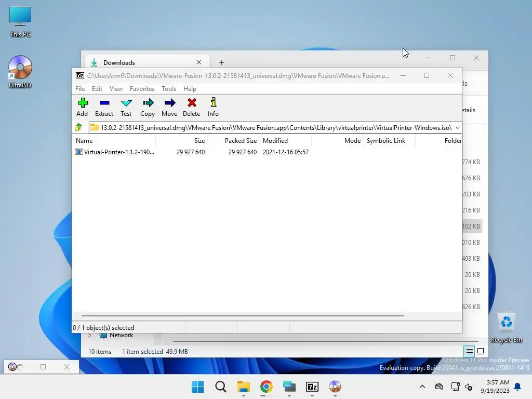The image size is (532, 399).
Task: Switch Explorer to large thumbnails view
Action: (x=481, y=352)
